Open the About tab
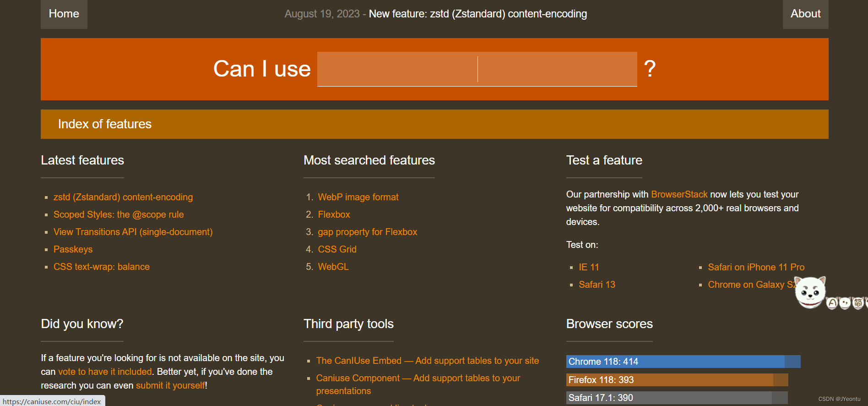The height and width of the screenshot is (406, 868). [x=805, y=14]
